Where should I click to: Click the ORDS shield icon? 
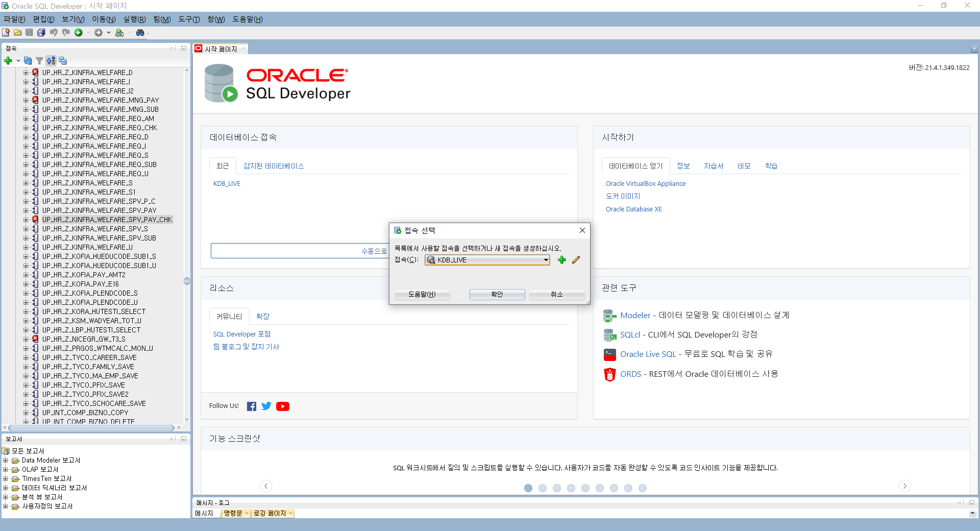(x=610, y=374)
